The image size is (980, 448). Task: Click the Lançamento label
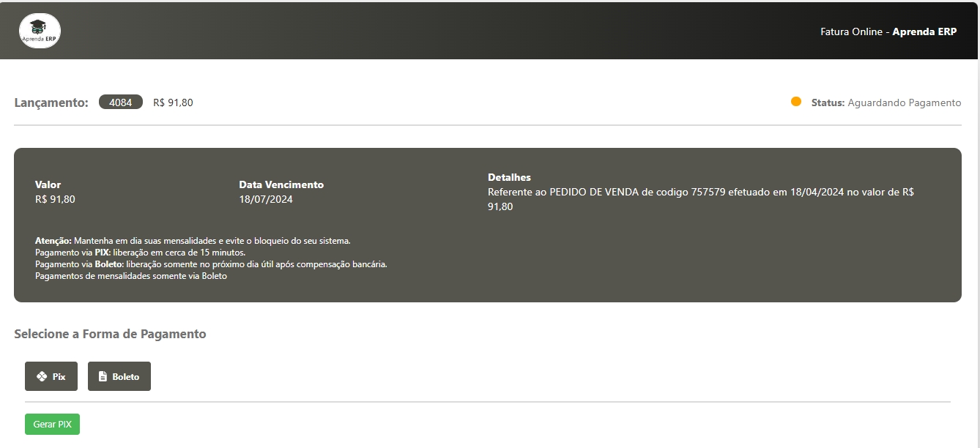click(x=51, y=102)
